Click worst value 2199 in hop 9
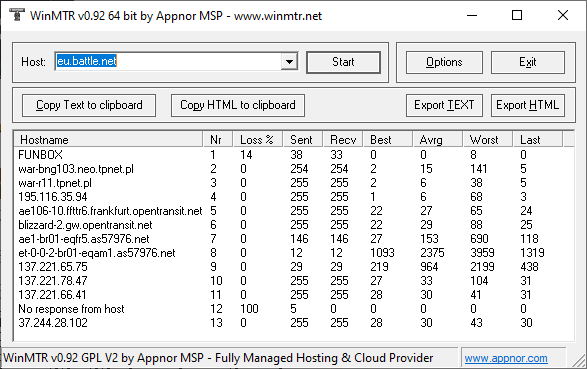 (x=482, y=267)
